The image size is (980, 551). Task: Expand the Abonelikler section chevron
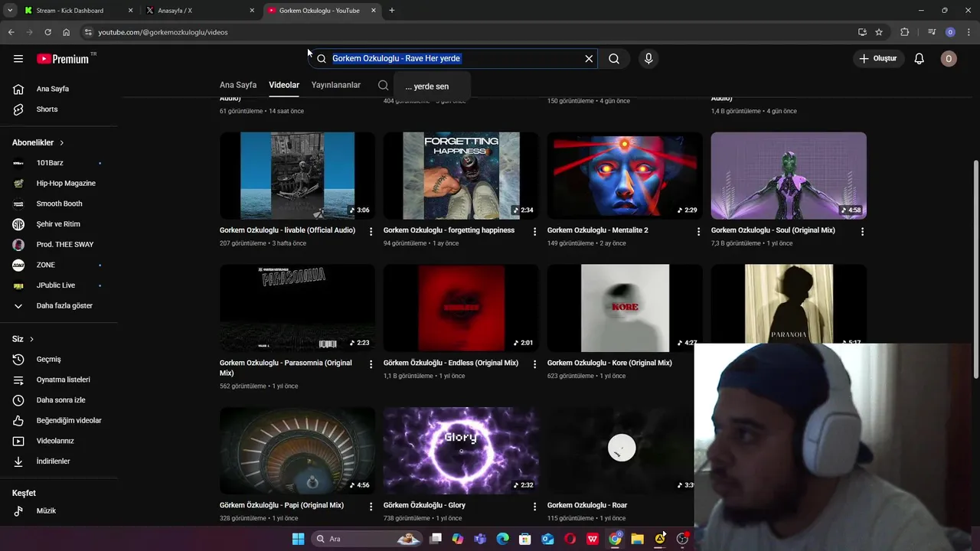[x=62, y=143]
